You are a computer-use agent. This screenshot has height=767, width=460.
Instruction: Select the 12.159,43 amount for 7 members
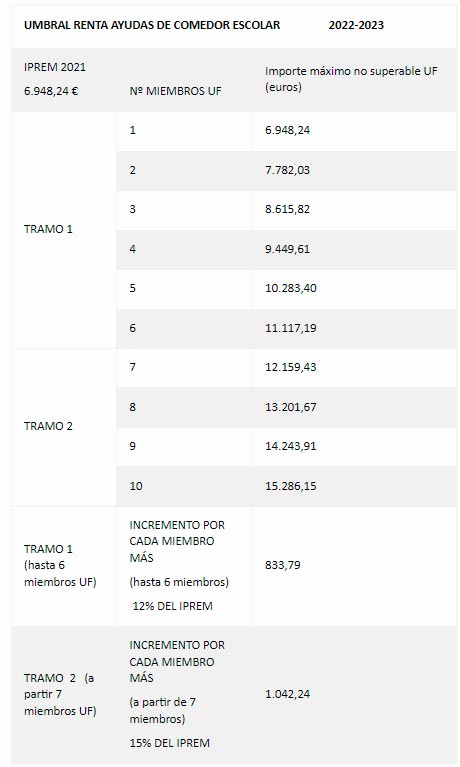click(x=291, y=367)
